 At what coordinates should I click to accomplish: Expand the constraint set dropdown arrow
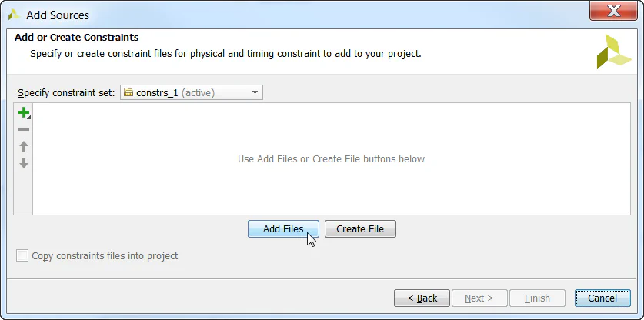click(255, 93)
